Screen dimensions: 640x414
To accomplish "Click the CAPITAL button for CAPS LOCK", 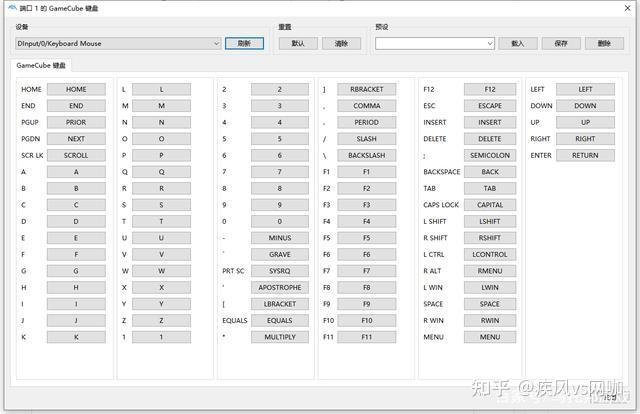I will click(490, 205).
